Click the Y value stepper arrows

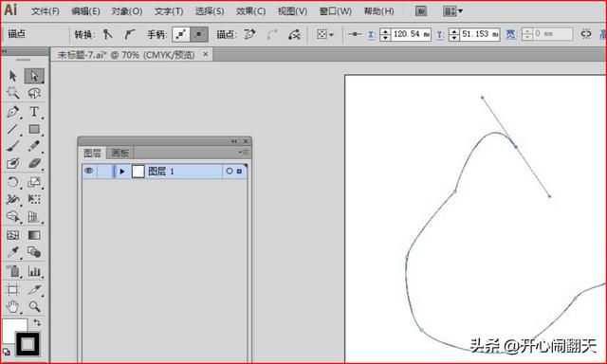[454, 34]
